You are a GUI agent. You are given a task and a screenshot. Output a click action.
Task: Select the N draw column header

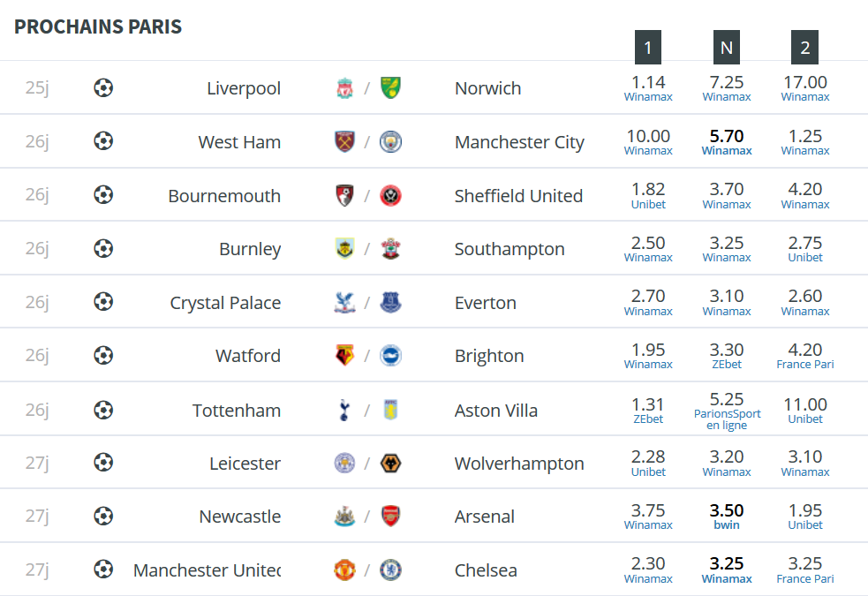[727, 48]
